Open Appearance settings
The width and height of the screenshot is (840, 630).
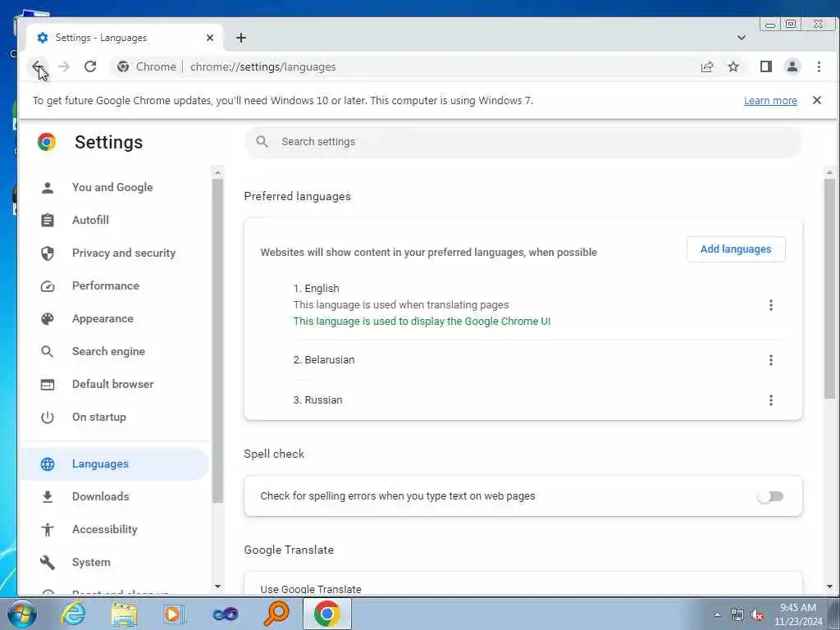coord(103,318)
